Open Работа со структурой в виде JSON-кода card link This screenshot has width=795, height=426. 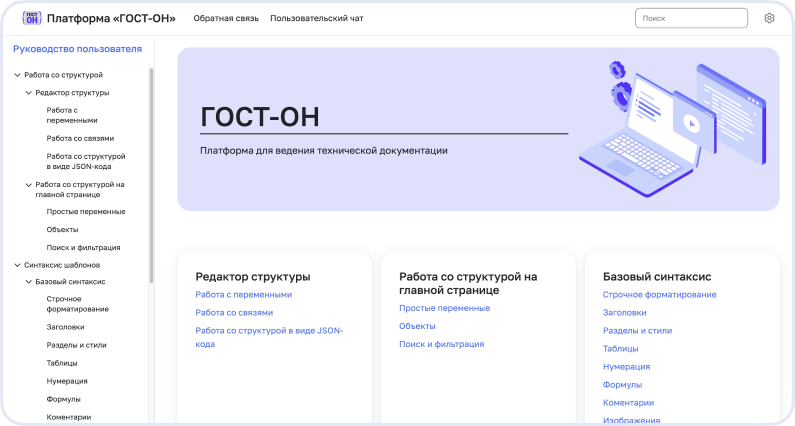click(269, 337)
